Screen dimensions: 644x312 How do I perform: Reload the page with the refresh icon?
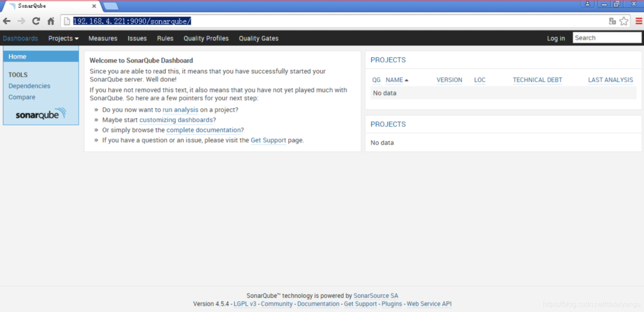coord(36,21)
